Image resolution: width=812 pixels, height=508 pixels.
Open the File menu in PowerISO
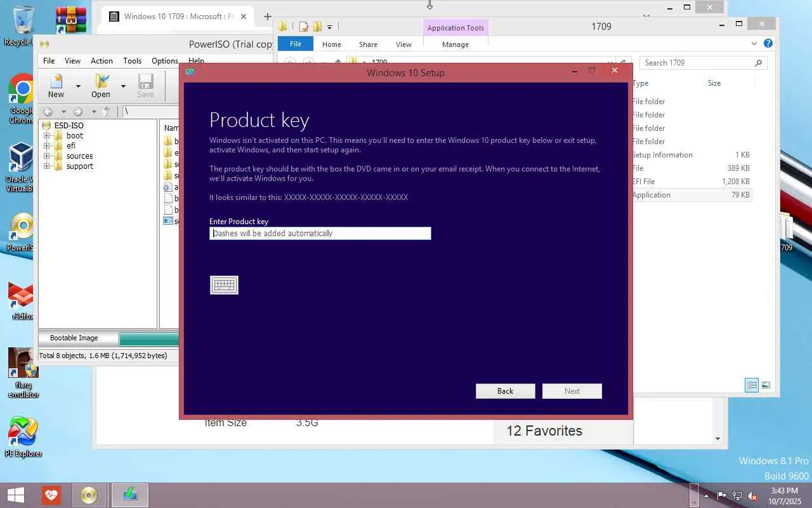pos(49,61)
